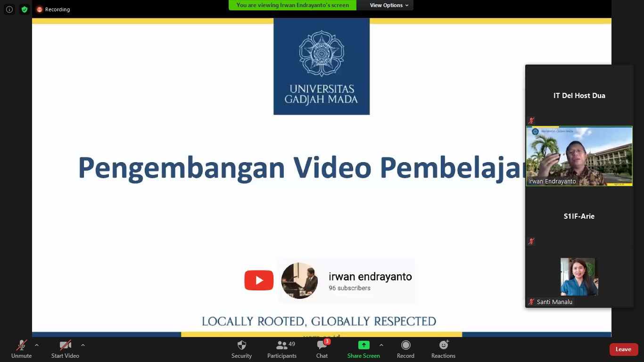Viewport: 644px width, 362px height.
Task: Expand share options arrow next to Share Screen
Action: pyautogui.click(x=381, y=345)
